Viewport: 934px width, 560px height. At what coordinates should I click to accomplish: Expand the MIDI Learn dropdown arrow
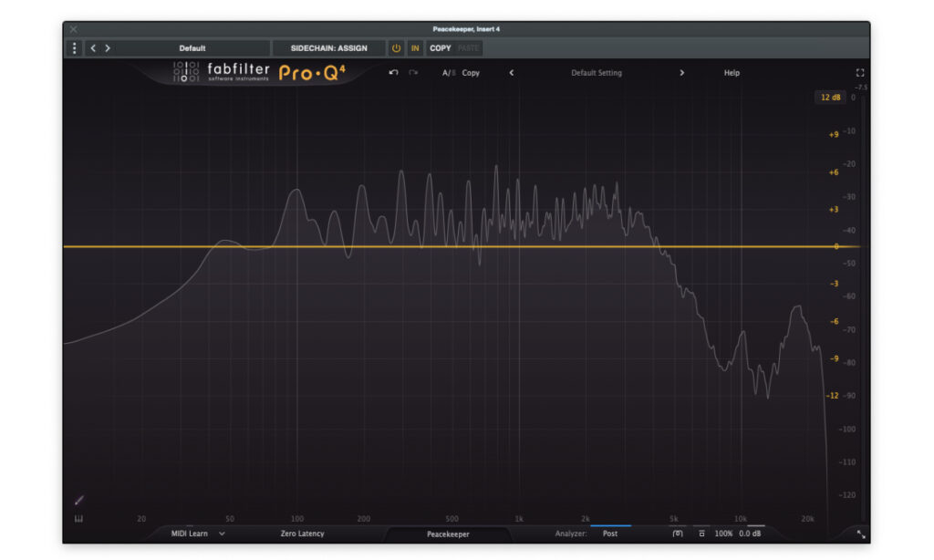[x=223, y=534]
